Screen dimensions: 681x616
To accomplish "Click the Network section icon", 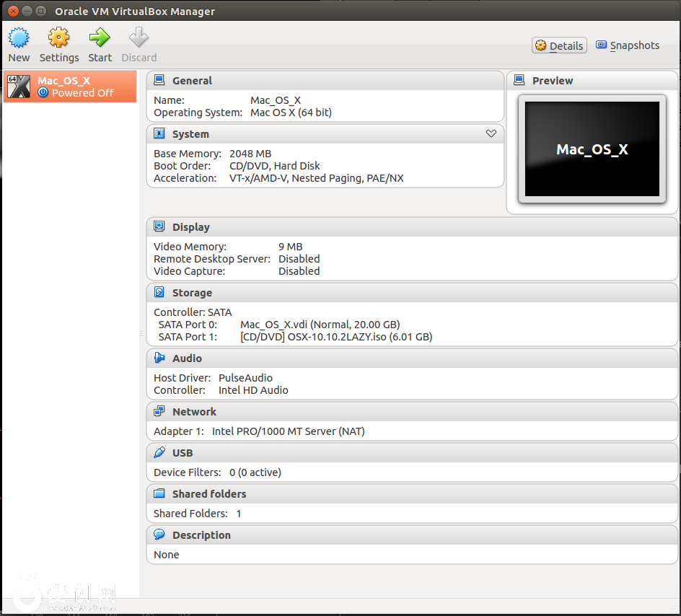I will coord(159,412).
